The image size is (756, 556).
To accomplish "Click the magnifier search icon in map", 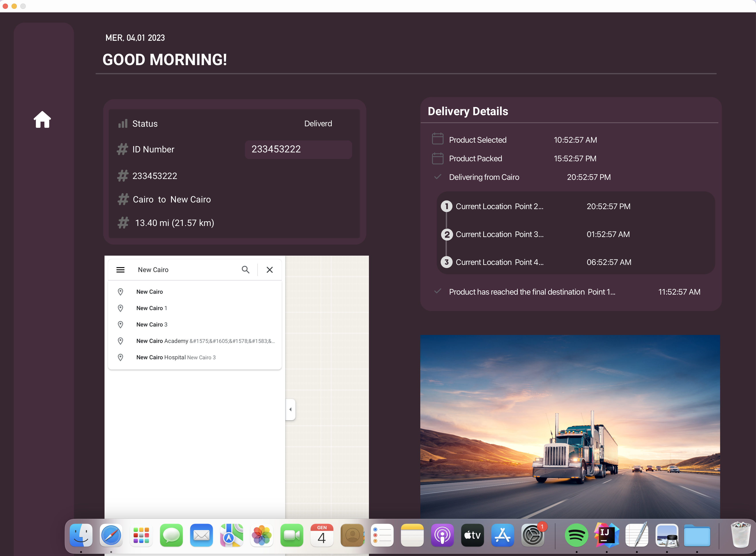I will point(246,270).
